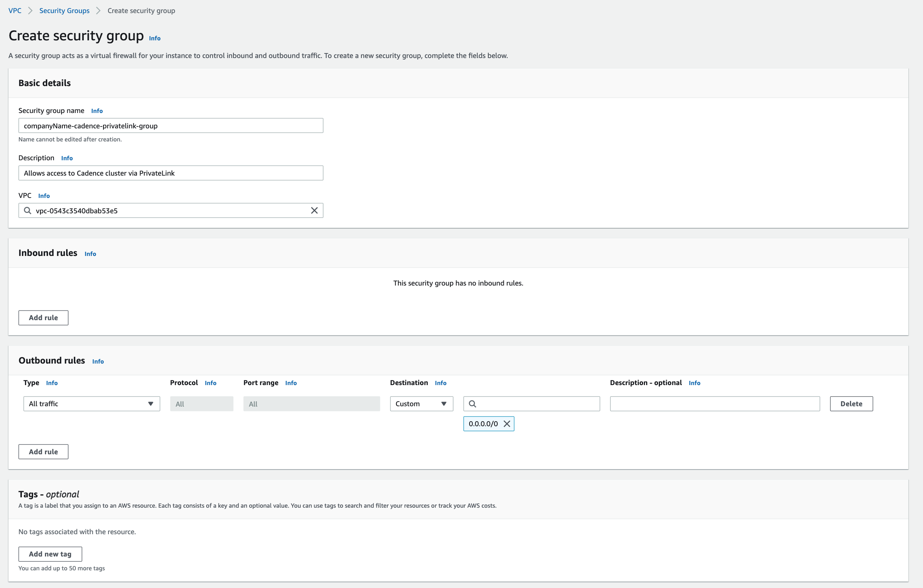Viewport: 923px width, 588px height.
Task: Open Info link next to Destination
Action: (440, 383)
